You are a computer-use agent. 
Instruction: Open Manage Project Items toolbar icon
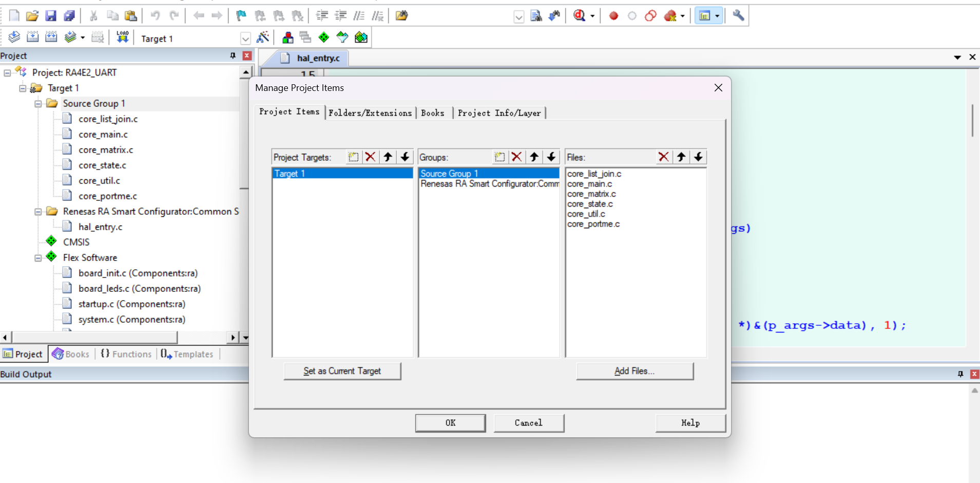(x=288, y=37)
